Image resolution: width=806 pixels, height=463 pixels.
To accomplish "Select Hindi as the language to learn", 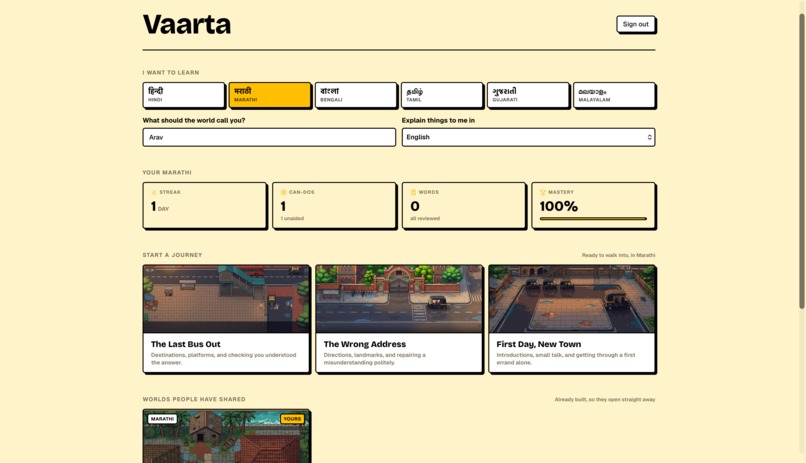I will [x=184, y=95].
